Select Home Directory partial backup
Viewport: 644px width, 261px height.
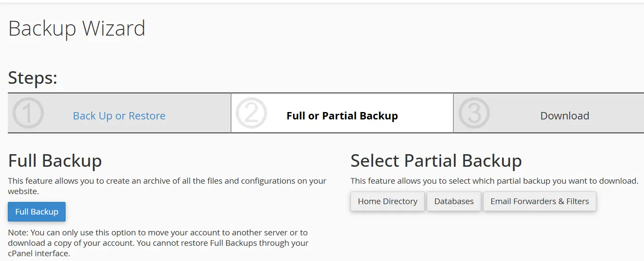coord(387,201)
